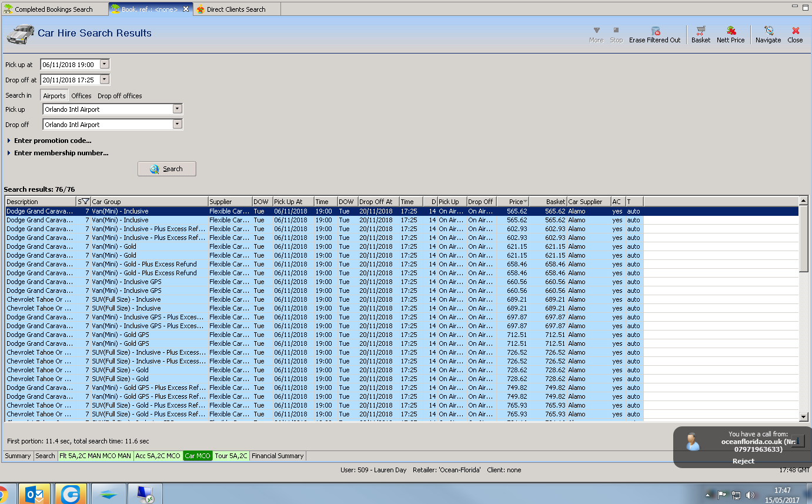The width and height of the screenshot is (812, 504).
Task: Click the AC column header
Action: 618,202
